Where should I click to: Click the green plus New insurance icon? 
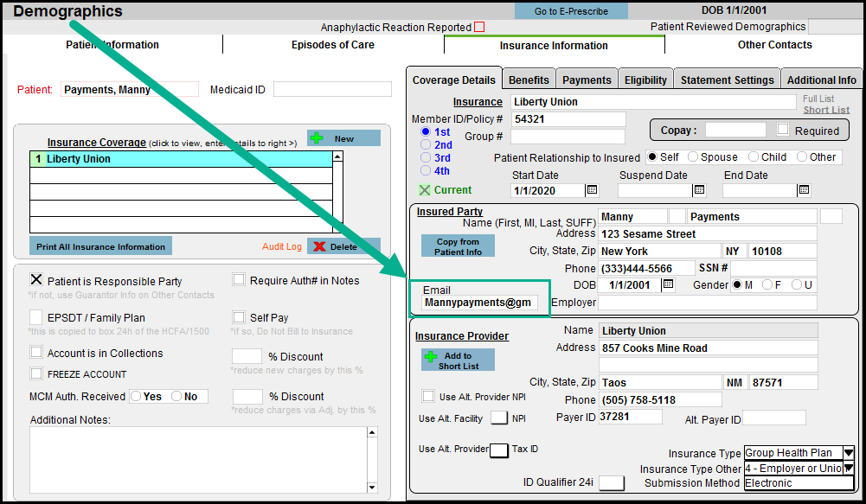coord(318,138)
